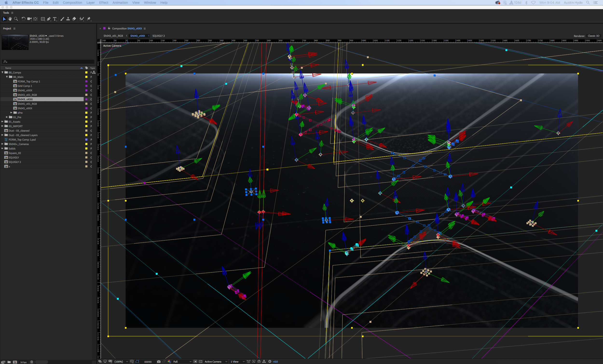The height and width of the screenshot is (364, 603).
Task: Select the Roto Brush tool
Action: tap(82, 19)
